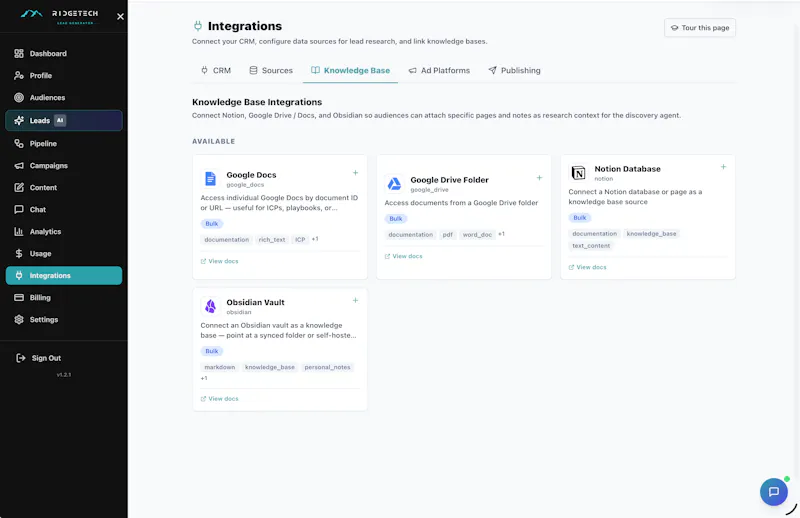Open View docs for Notion Database
Viewport: 800px width, 518px height.
click(588, 267)
